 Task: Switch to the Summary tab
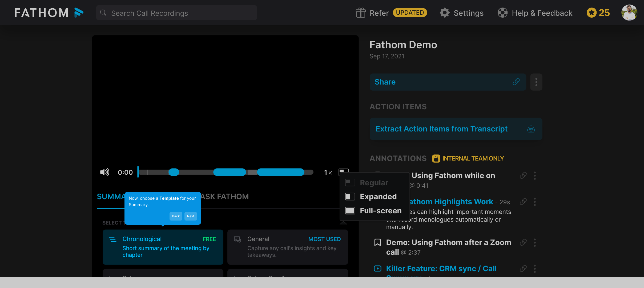(111, 197)
